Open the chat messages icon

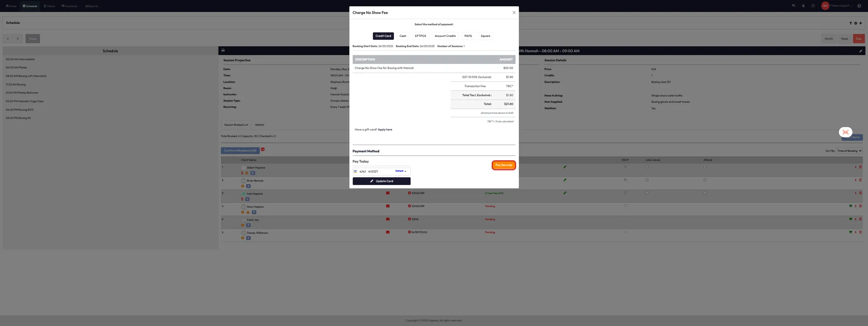(793, 6)
